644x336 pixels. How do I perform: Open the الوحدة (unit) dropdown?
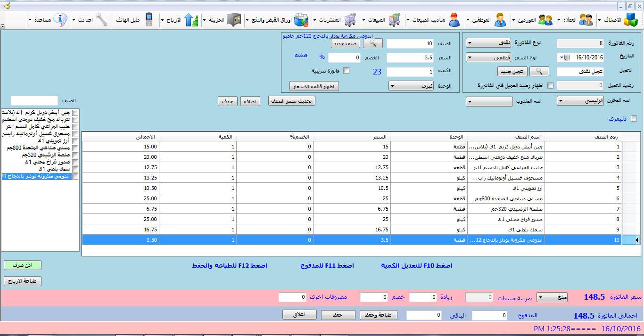click(412, 86)
